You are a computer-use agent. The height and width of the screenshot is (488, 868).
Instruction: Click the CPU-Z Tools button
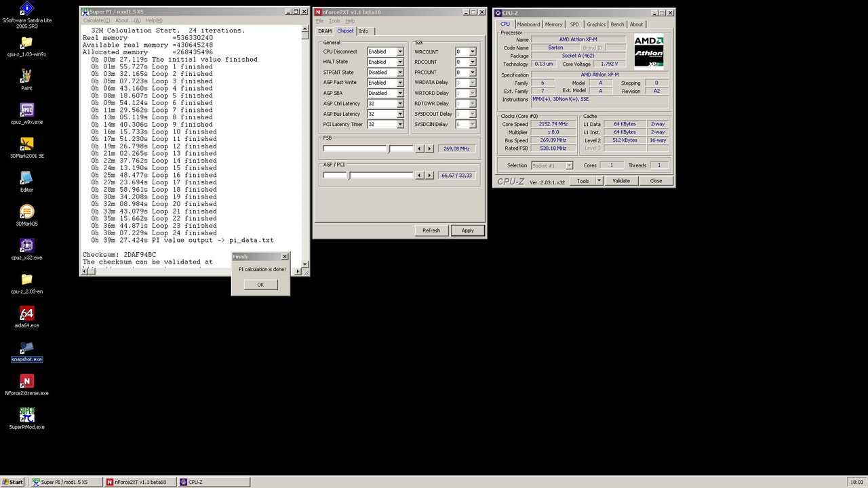click(x=583, y=181)
